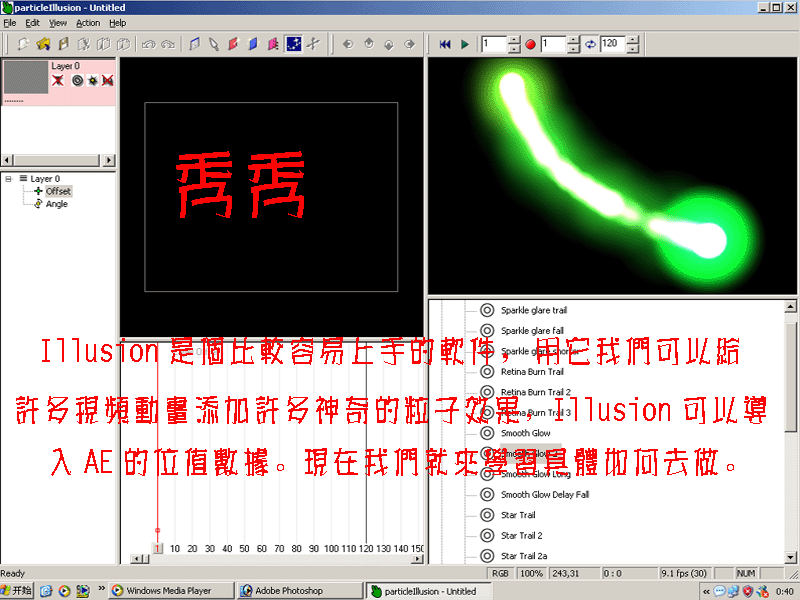Click the nudge right arrow icon
800x600 pixels.
coord(410,44)
